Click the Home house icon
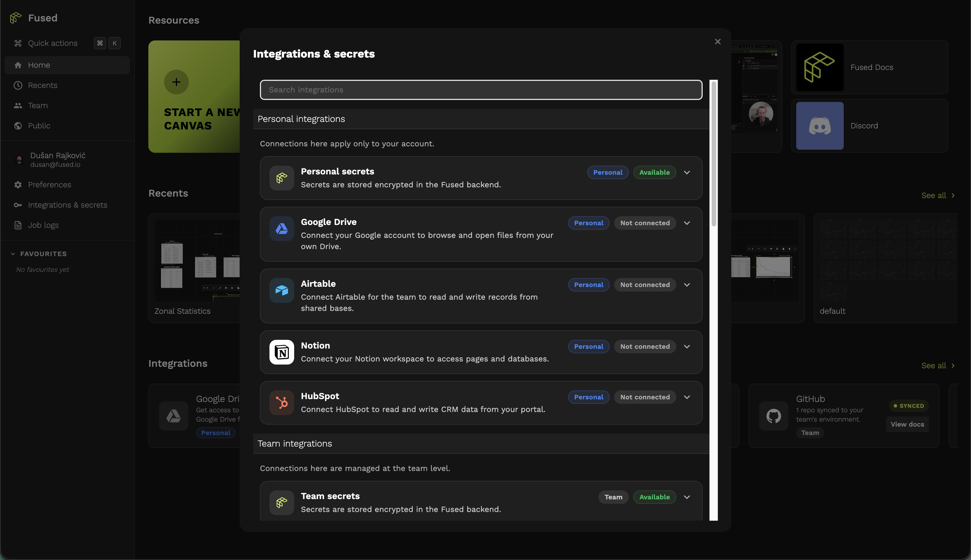971x560 pixels. pyautogui.click(x=18, y=65)
